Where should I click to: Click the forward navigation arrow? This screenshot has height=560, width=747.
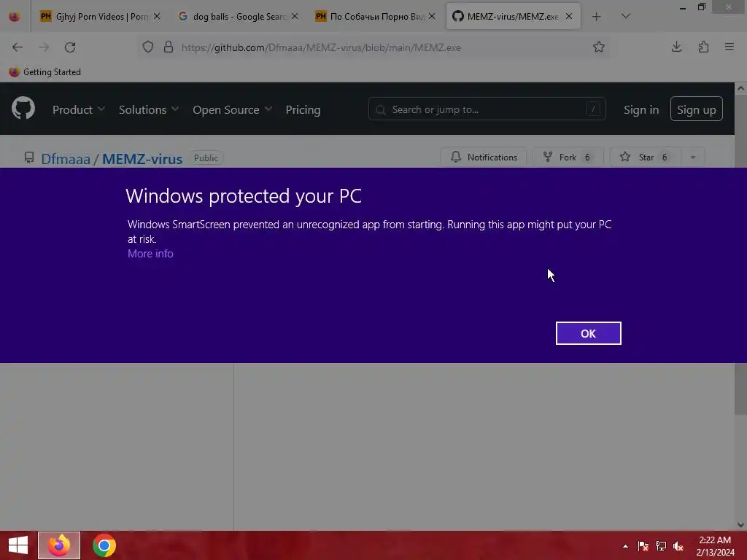(44, 47)
